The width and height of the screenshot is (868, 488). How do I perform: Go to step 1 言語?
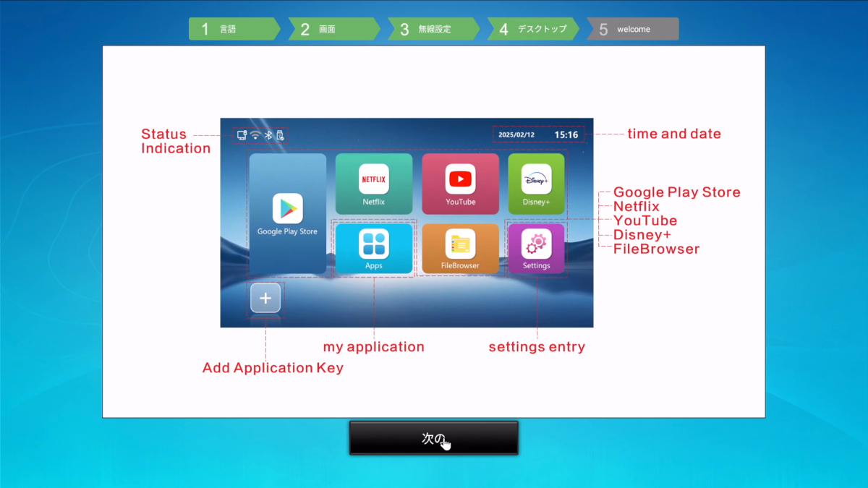click(234, 29)
